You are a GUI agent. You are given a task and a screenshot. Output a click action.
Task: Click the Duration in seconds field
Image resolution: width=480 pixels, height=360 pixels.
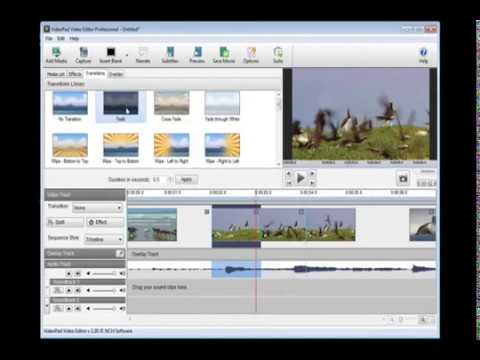159,180
